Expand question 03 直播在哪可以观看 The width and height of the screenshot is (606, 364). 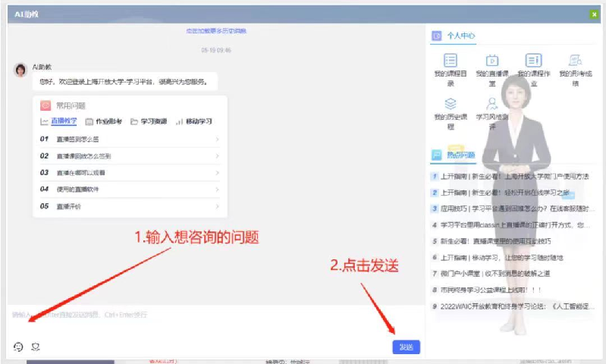pos(217,173)
